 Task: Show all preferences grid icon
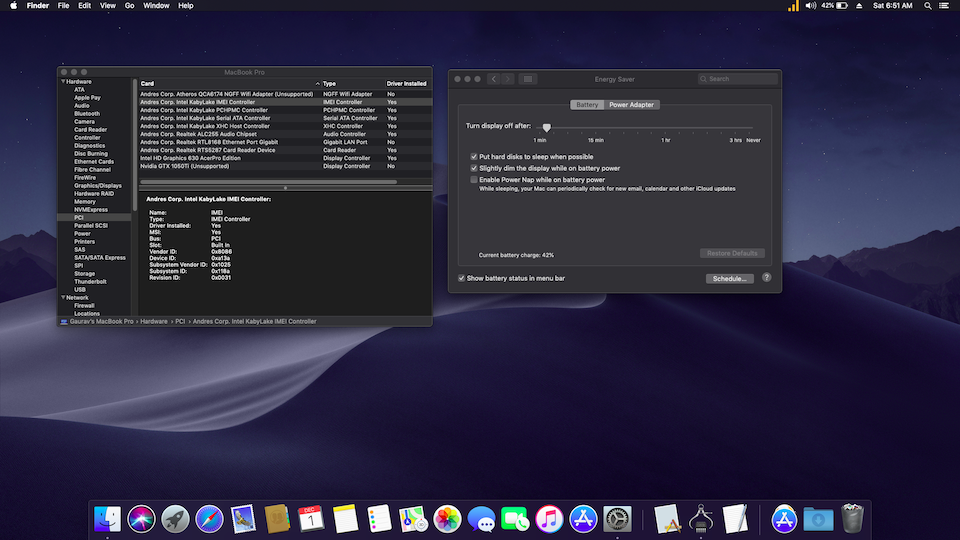(x=528, y=79)
